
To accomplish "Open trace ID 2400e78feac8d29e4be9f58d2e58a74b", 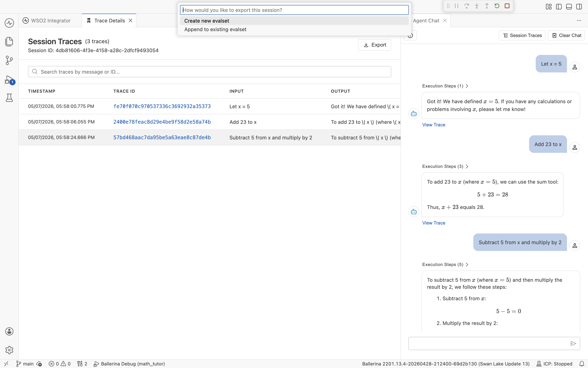I will click(162, 122).
